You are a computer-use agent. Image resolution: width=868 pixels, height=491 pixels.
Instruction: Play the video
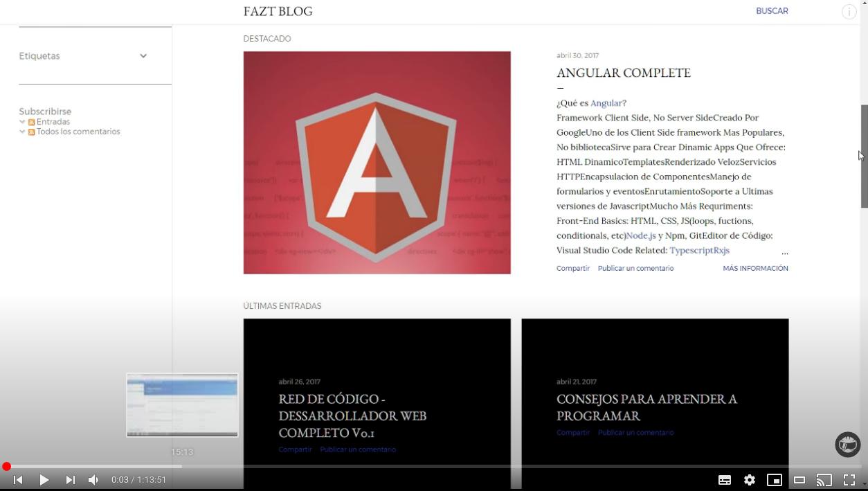pyautogui.click(x=44, y=480)
